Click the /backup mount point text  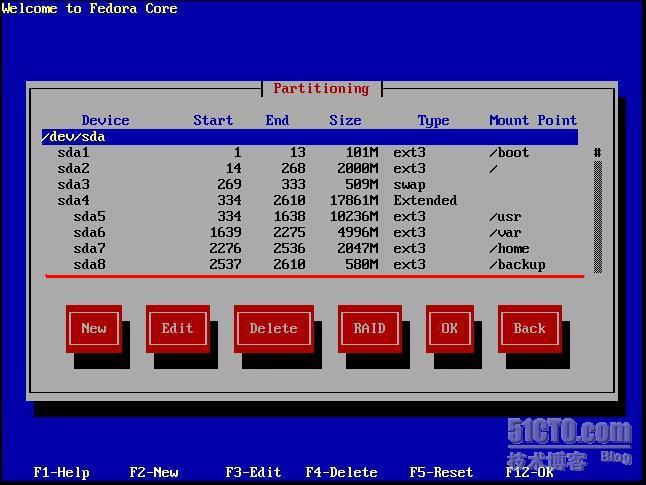517,265
